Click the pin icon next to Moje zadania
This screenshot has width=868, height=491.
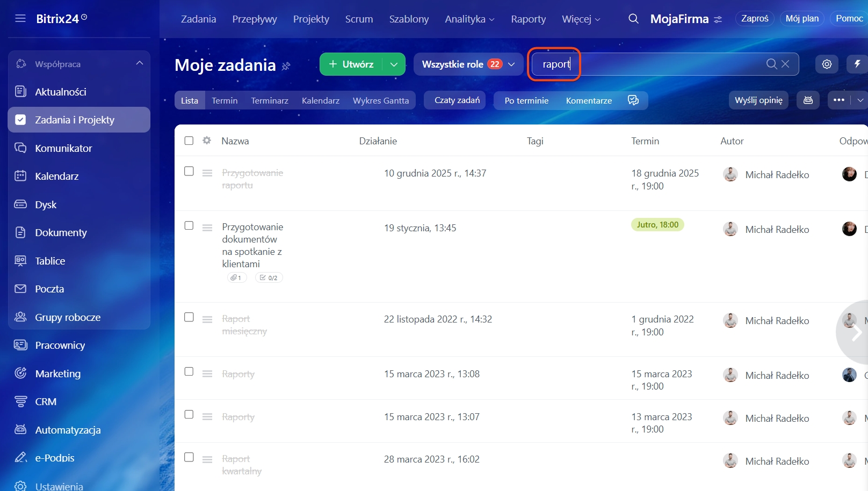[286, 66]
